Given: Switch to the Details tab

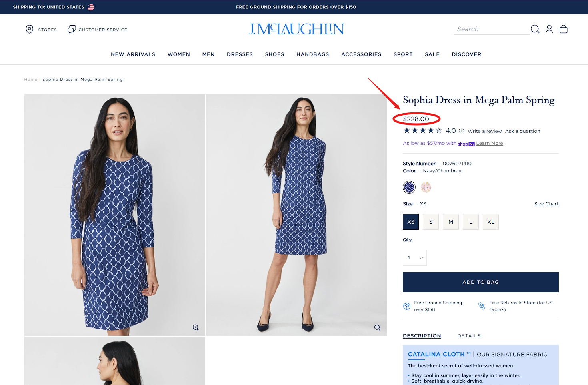Looking at the screenshot, I should 469,336.
